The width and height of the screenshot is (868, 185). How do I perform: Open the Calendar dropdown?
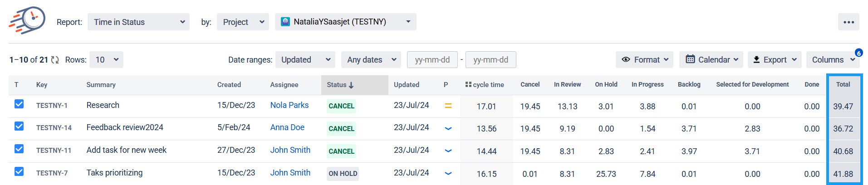click(x=711, y=60)
